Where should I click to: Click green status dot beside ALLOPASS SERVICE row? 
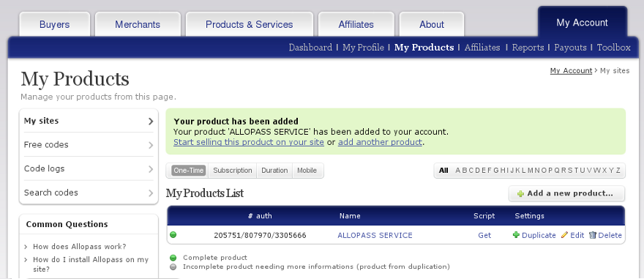pos(173,235)
